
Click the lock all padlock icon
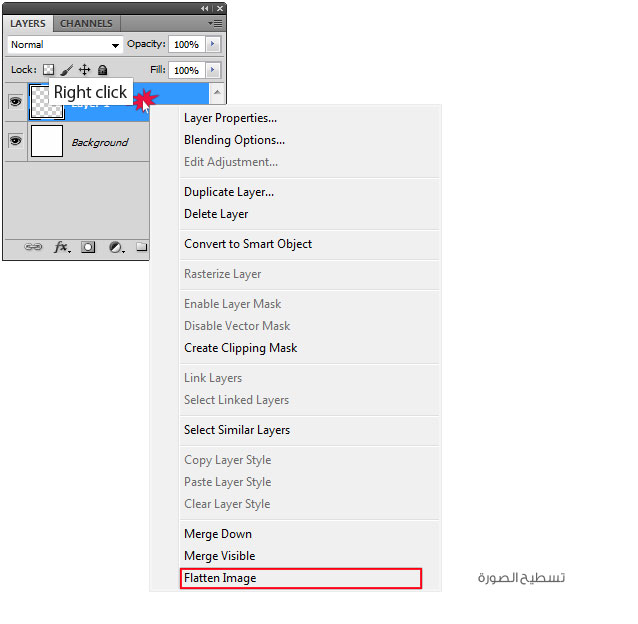pyautogui.click(x=102, y=70)
